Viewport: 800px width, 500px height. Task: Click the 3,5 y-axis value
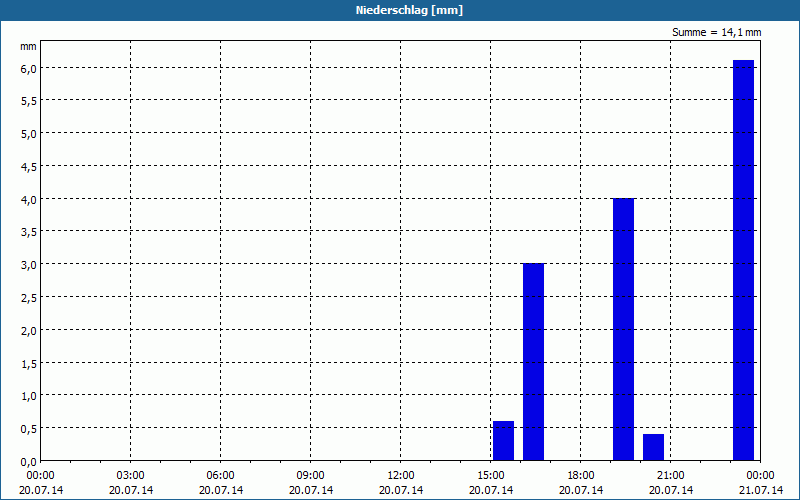tap(28, 232)
